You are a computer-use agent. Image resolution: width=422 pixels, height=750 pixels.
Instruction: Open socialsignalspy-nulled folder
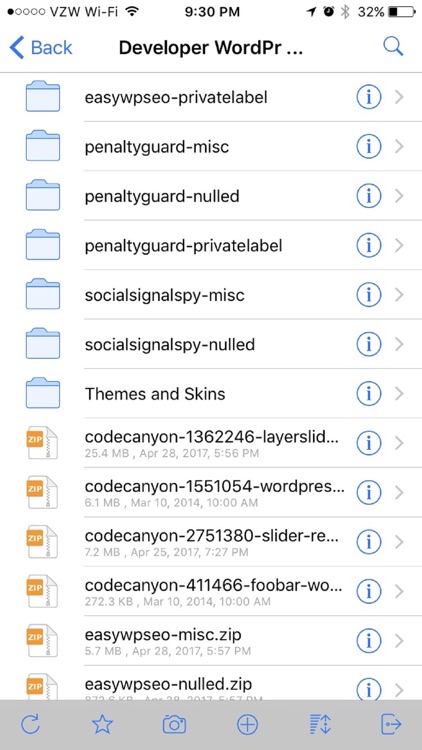pos(211,344)
